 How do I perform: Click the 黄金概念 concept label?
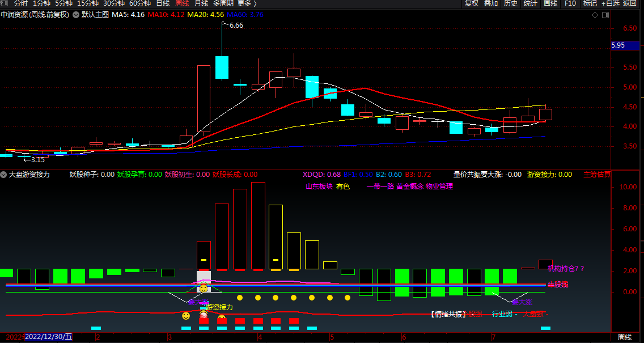tap(410, 187)
